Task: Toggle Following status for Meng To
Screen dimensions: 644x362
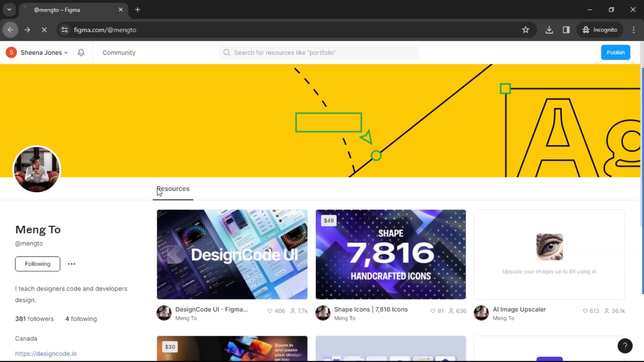Action: point(38,264)
